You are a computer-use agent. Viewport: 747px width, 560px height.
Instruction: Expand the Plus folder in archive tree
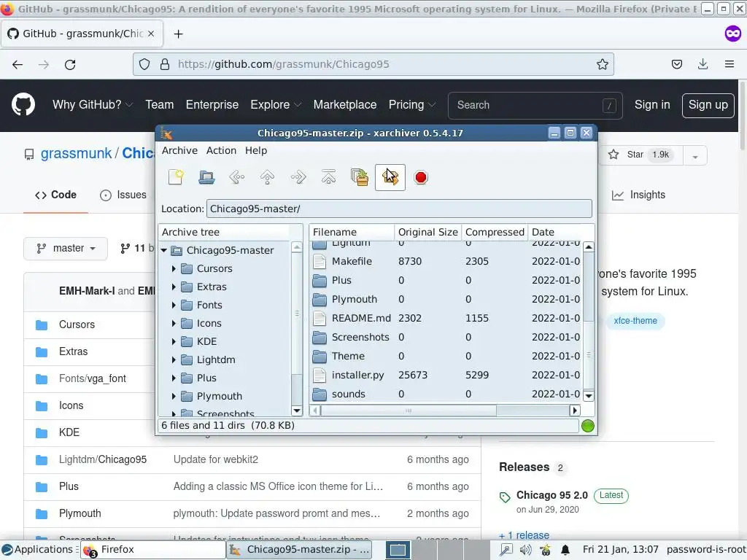click(x=174, y=378)
